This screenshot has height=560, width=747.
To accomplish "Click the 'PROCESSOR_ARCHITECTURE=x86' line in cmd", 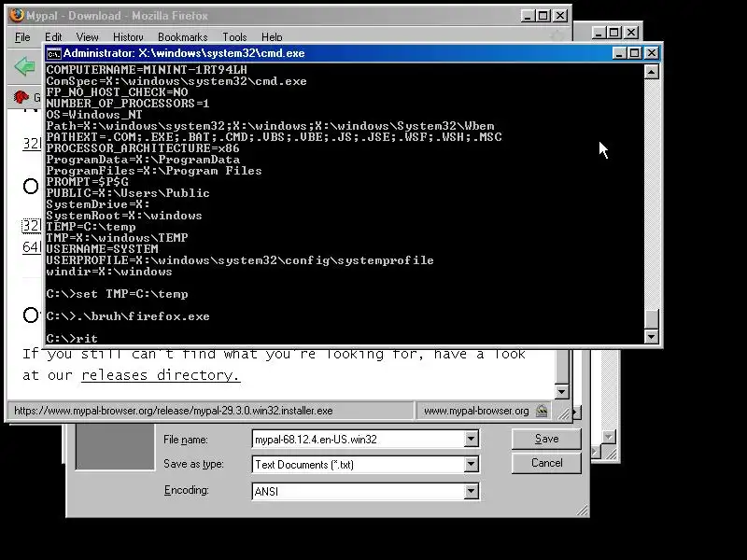I will (143, 148).
